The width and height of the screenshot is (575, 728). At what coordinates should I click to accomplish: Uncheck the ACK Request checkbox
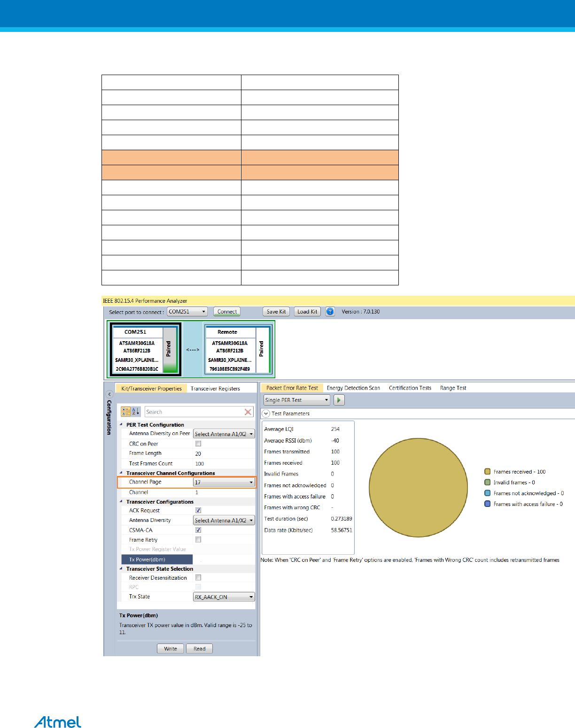click(198, 510)
